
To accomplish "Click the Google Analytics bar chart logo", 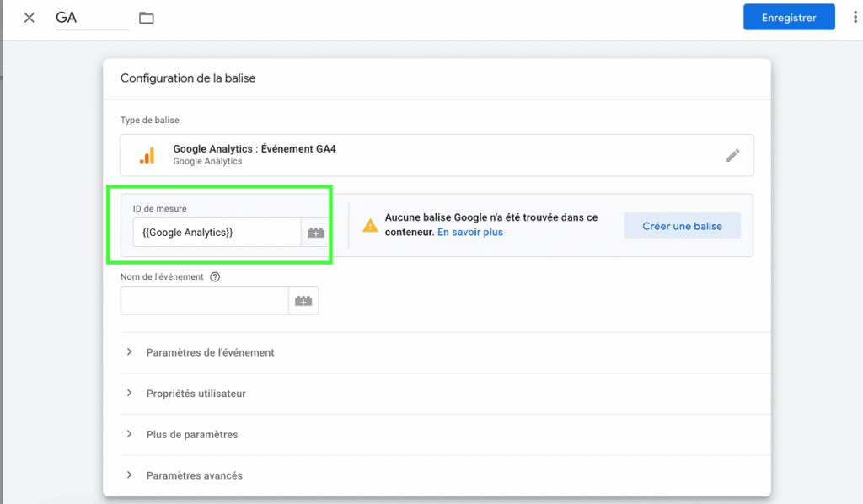I will [x=147, y=155].
